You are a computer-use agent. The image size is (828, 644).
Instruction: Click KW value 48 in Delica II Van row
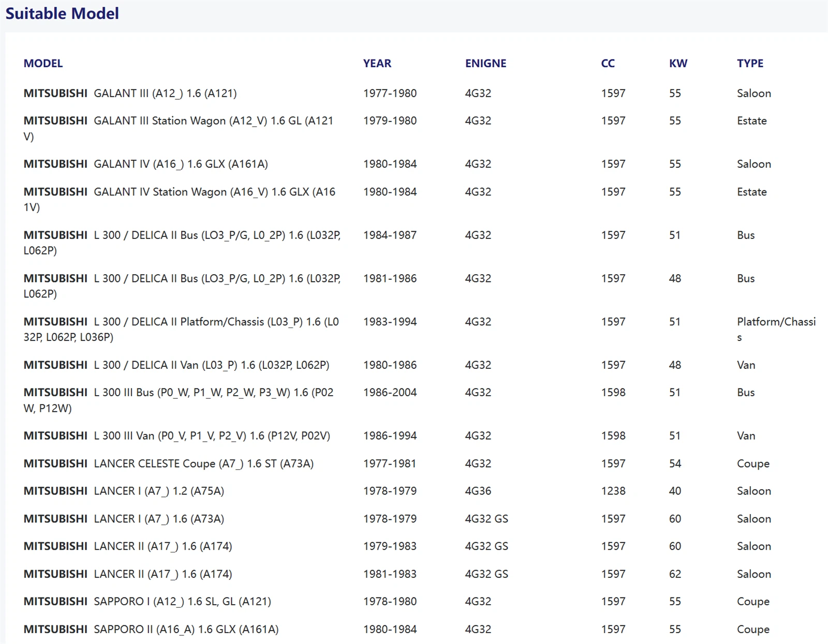[675, 365]
